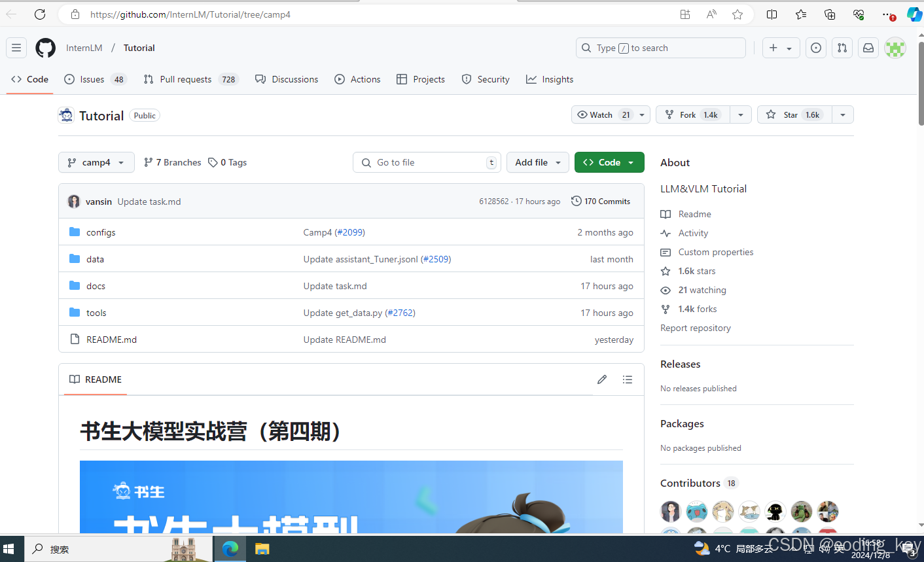This screenshot has width=924, height=562.
Task: Open the Insights tab
Action: coord(550,79)
